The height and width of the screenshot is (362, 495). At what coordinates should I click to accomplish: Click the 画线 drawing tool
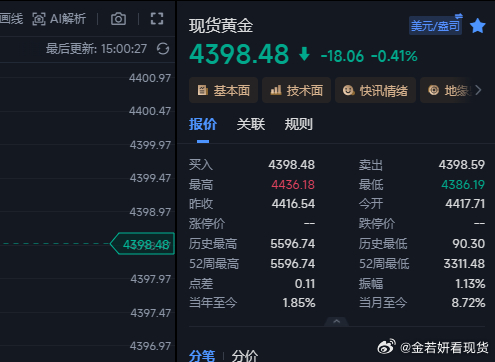pyautogui.click(x=12, y=19)
